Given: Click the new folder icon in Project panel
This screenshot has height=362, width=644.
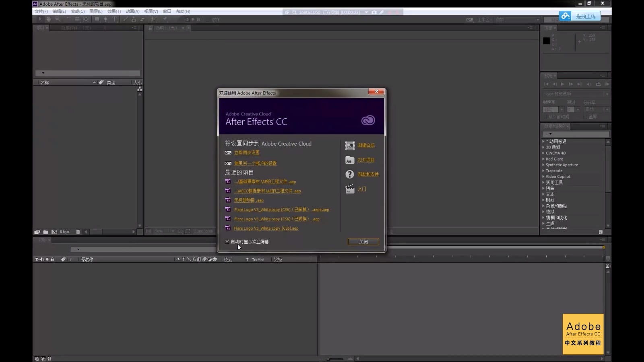Looking at the screenshot, I should click(45, 232).
